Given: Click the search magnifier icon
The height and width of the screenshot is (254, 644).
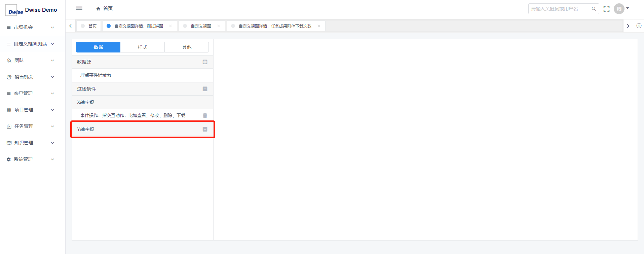Looking at the screenshot, I should coord(594,9).
